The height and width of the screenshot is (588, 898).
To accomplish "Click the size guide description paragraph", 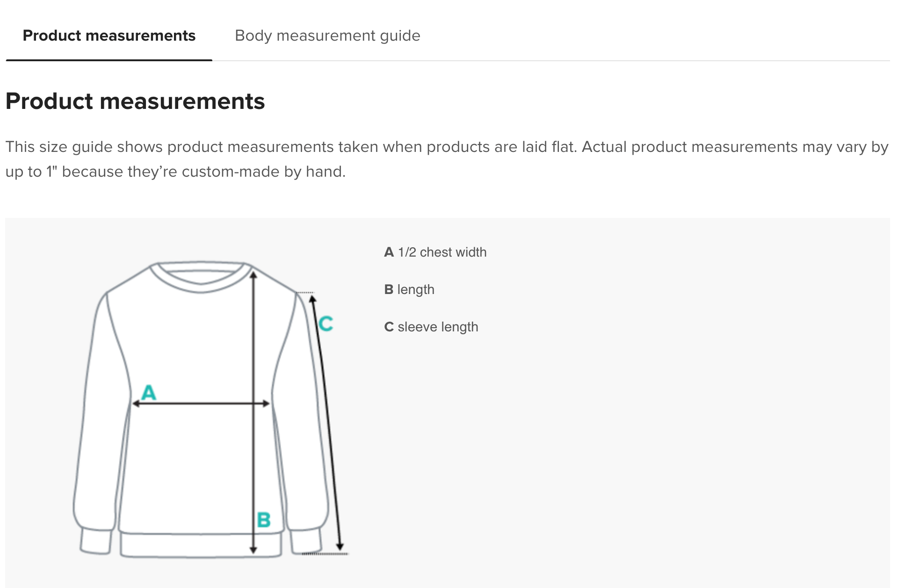I will (447, 159).
